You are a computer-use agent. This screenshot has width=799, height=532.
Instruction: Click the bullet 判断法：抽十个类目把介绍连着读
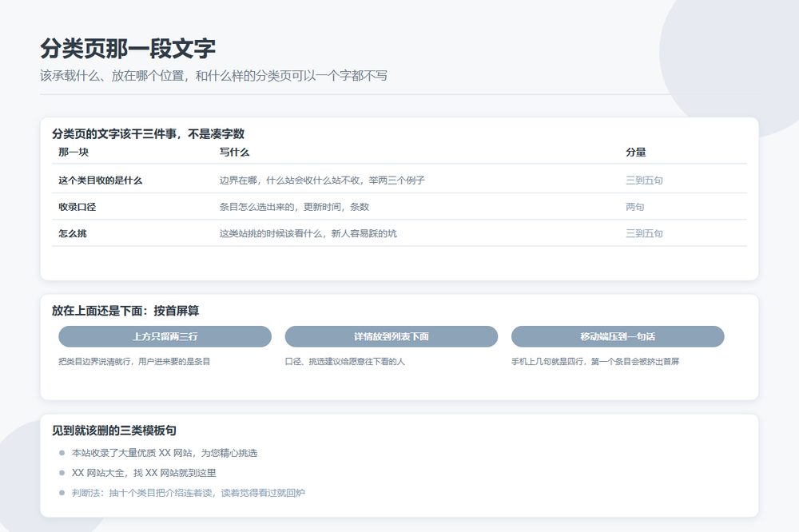point(188,493)
